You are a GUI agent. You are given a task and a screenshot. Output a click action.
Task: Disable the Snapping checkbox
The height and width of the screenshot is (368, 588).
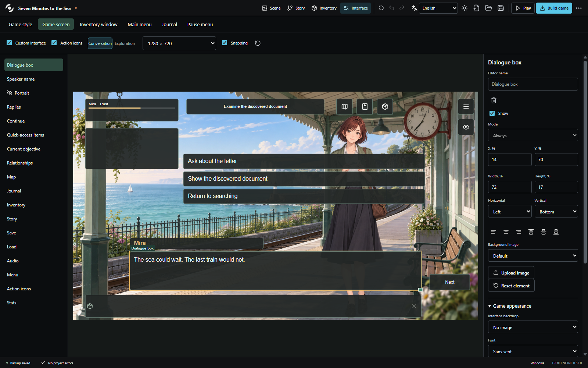point(225,43)
